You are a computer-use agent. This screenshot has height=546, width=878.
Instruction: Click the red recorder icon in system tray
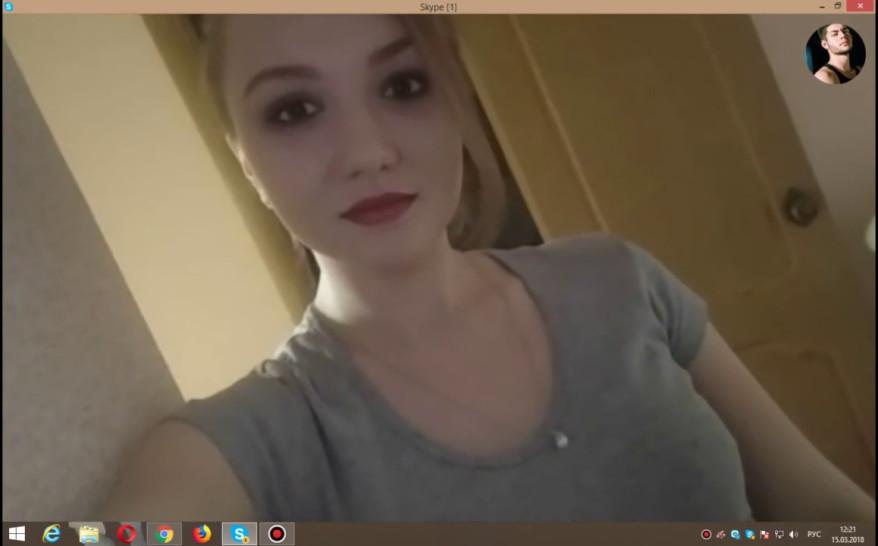coord(706,534)
